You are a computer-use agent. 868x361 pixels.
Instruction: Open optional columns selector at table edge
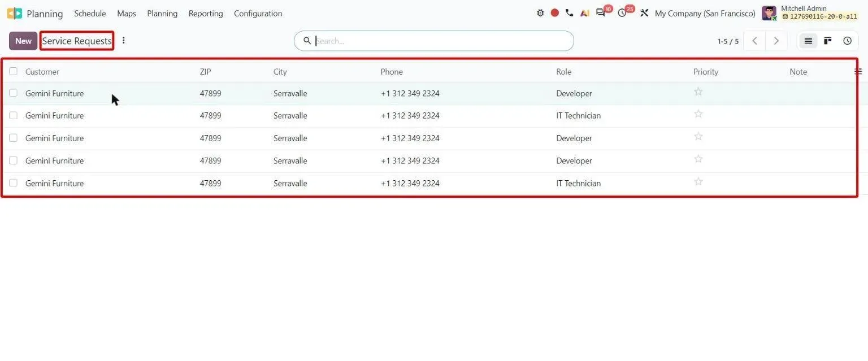(858, 71)
